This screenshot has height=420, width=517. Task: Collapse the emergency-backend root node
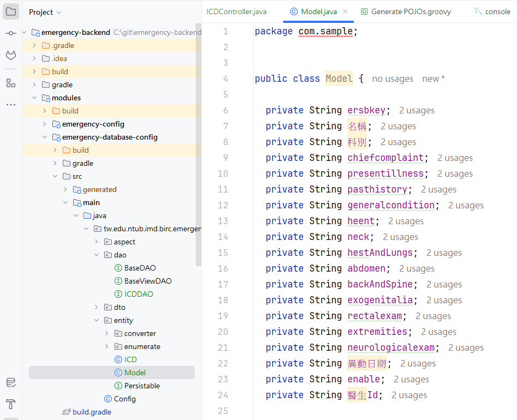25,32
